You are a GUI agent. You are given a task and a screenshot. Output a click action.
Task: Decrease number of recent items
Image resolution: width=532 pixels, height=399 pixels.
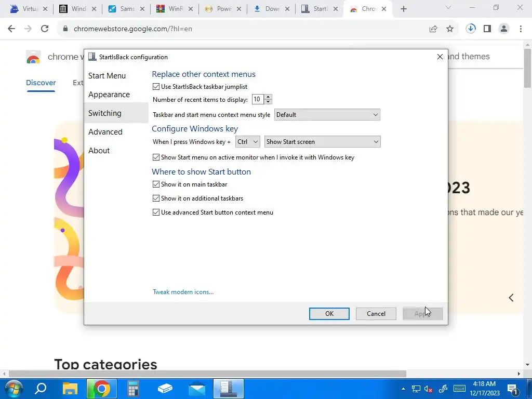268,102
